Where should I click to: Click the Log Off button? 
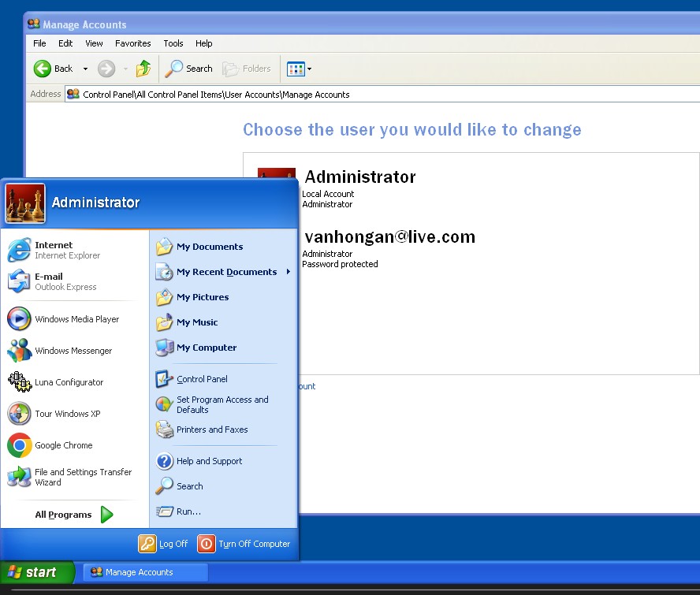[164, 544]
